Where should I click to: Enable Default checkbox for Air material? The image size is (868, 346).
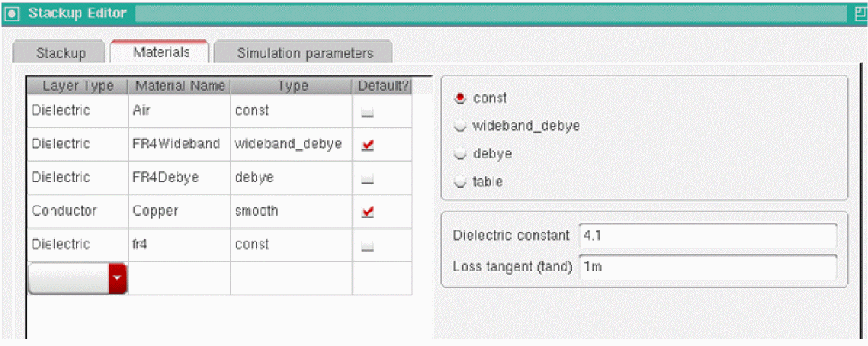[368, 111]
